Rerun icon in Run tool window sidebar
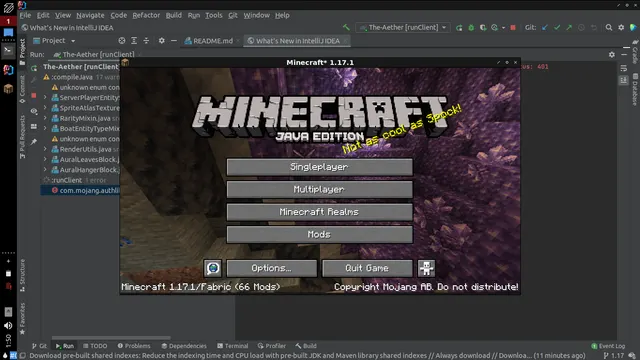The width and height of the screenshot is (640, 360). tap(34, 67)
